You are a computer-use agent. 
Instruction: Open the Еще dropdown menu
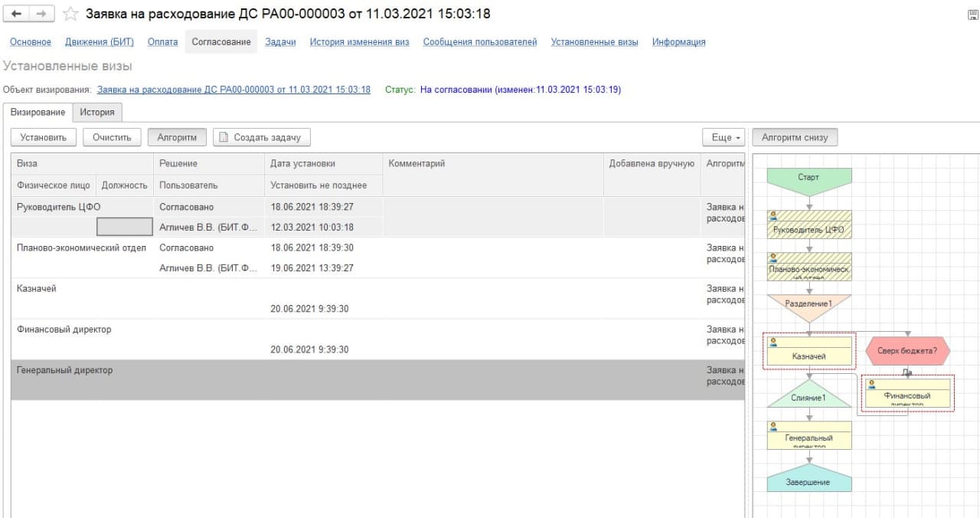pos(723,137)
